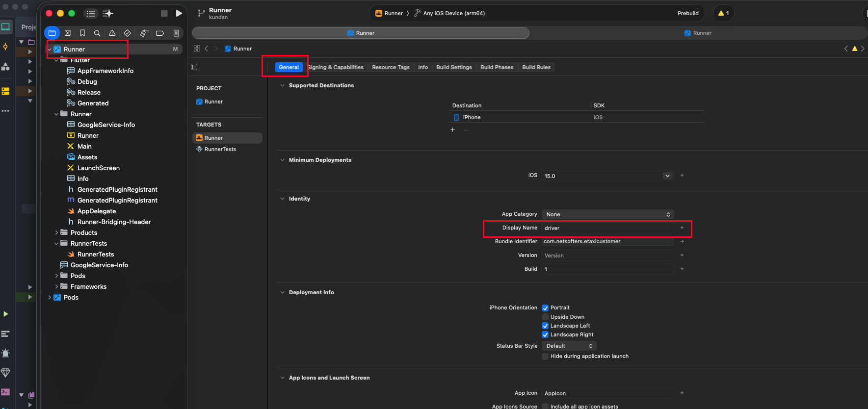Toggle Landscape Left orientation

(545, 326)
